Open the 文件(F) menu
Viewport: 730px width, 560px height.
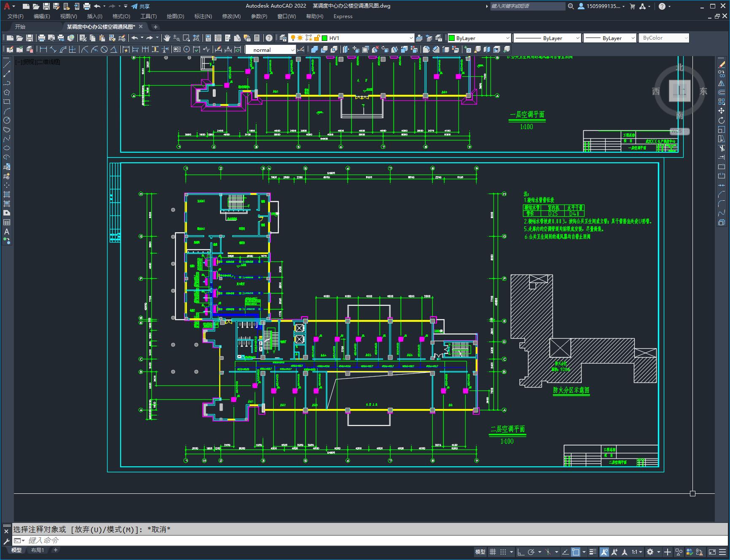16,16
